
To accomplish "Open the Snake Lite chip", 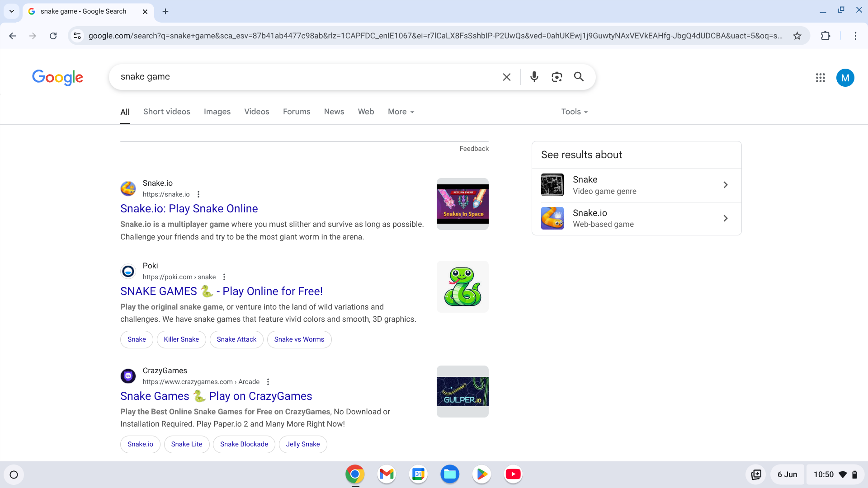I will point(187,444).
